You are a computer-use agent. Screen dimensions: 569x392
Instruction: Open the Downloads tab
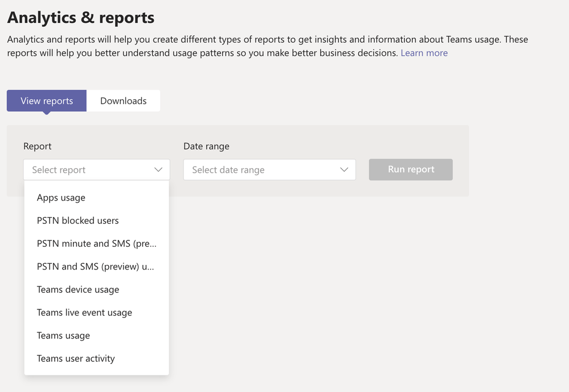click(123, 101)
